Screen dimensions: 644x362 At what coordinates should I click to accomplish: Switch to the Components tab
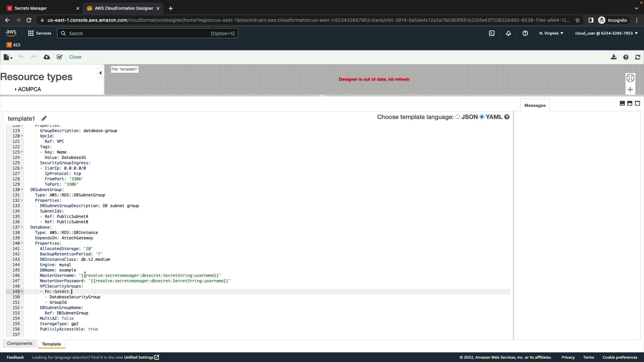(19, 344)
